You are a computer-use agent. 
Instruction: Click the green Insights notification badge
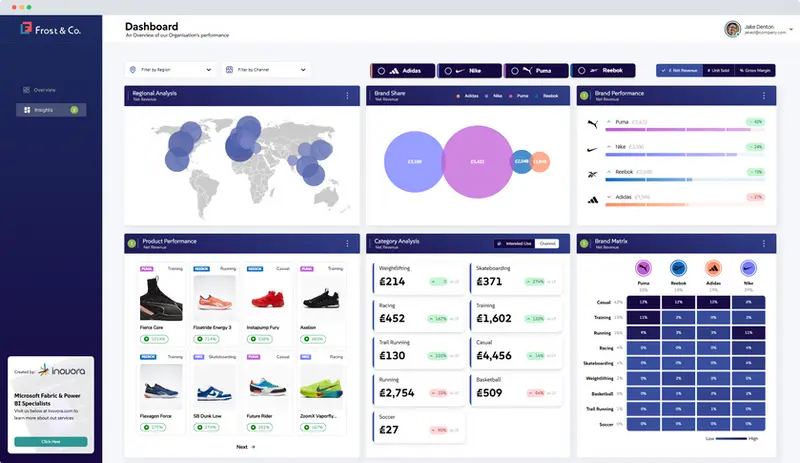[x=74, y=110]
